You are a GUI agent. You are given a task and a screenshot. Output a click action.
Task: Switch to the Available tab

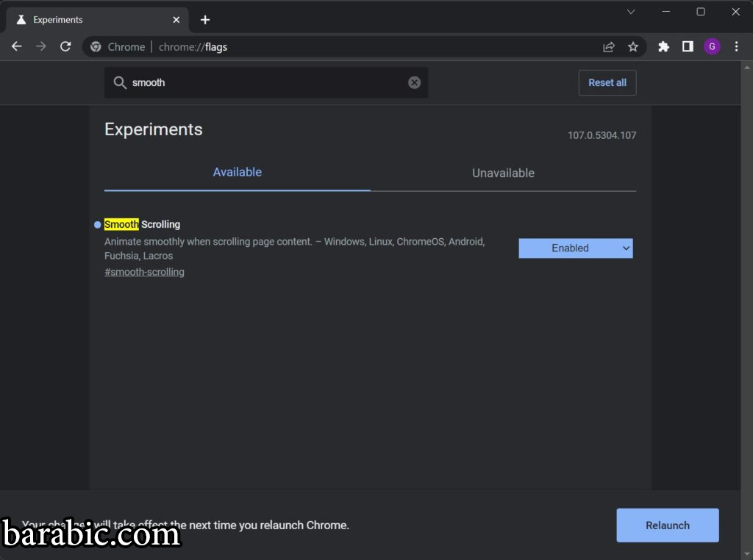238,172
